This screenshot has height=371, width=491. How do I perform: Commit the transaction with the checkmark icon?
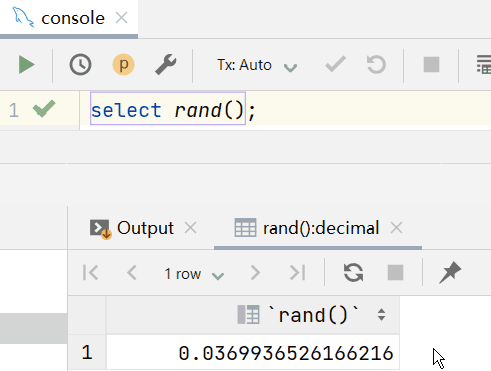pyautogui.click(x=335, y=64)
